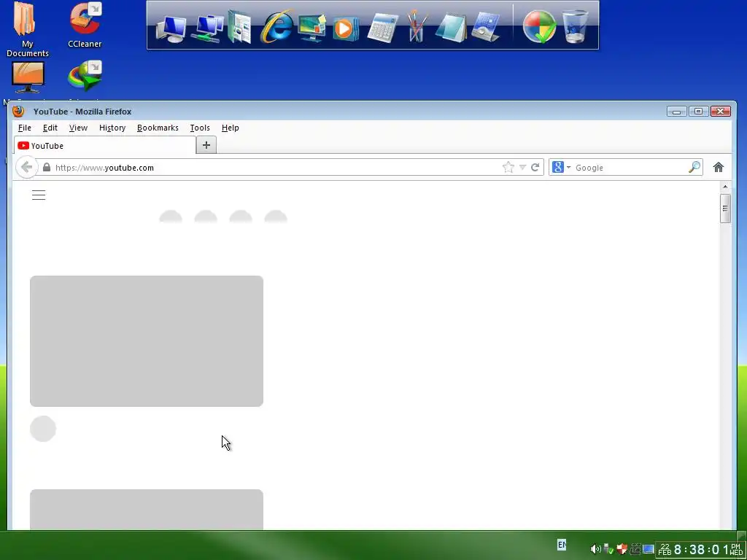Click the first loading video thumbnail placeholder
This screenshot has width=747, height=560.
(147, 341)
